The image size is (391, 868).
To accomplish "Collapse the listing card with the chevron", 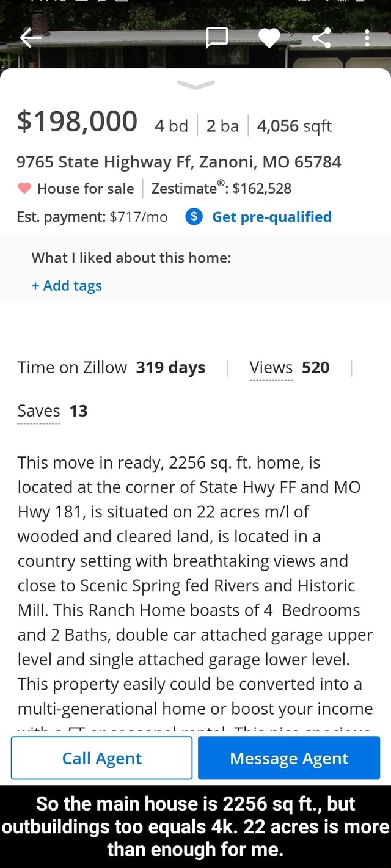I will pos(195,86).
